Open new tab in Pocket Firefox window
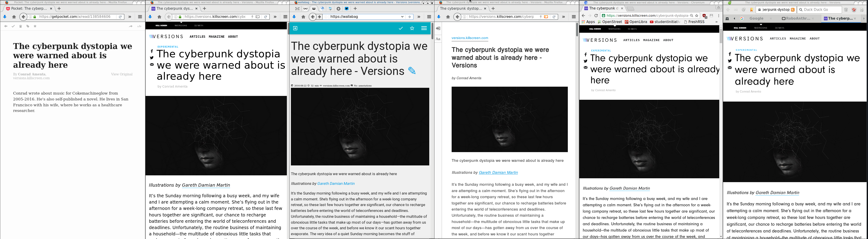 pyautogui.click(x=59, y=8)
